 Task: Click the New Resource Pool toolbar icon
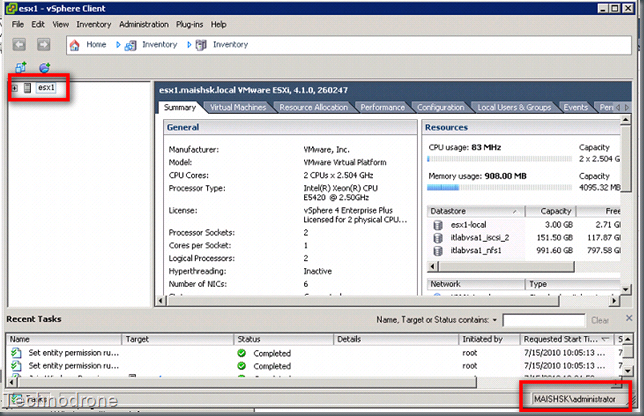click(44, 67)
